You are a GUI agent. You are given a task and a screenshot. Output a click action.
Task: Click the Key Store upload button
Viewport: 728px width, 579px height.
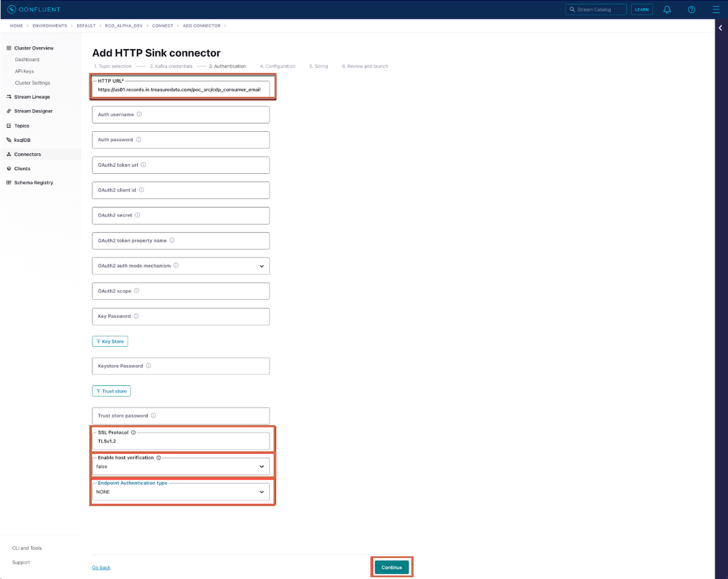point(110,342)
